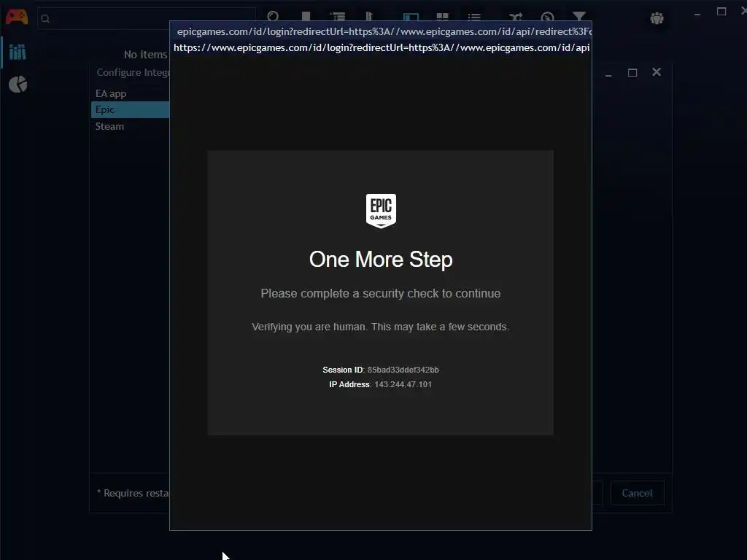
Task: Close the Configure Integrations window
Action: (657, 72)
